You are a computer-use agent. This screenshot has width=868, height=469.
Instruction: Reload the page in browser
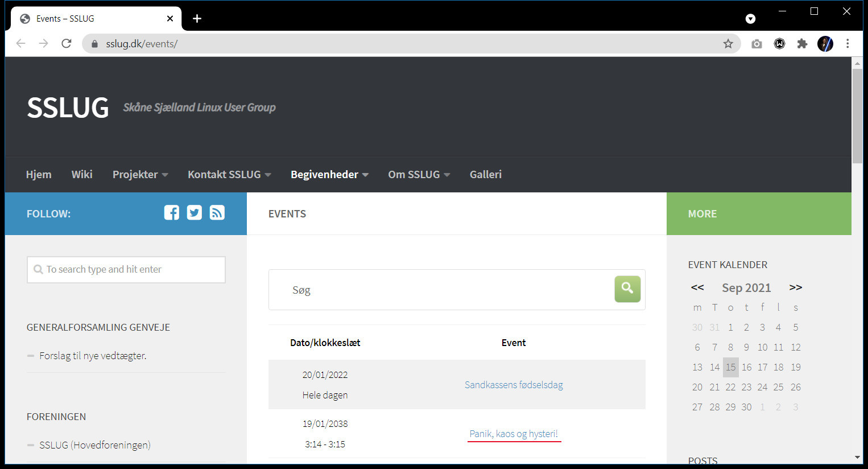coord(67,44)
